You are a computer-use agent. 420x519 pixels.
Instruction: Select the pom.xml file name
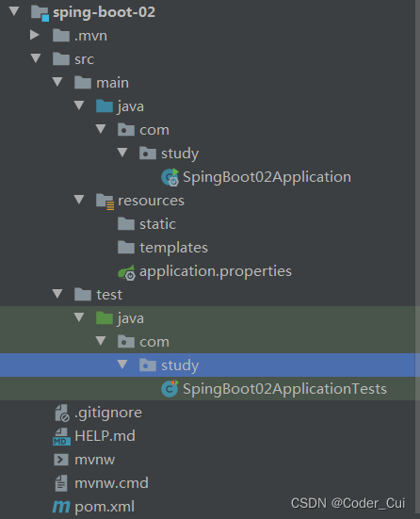click(x=105, y=507)
